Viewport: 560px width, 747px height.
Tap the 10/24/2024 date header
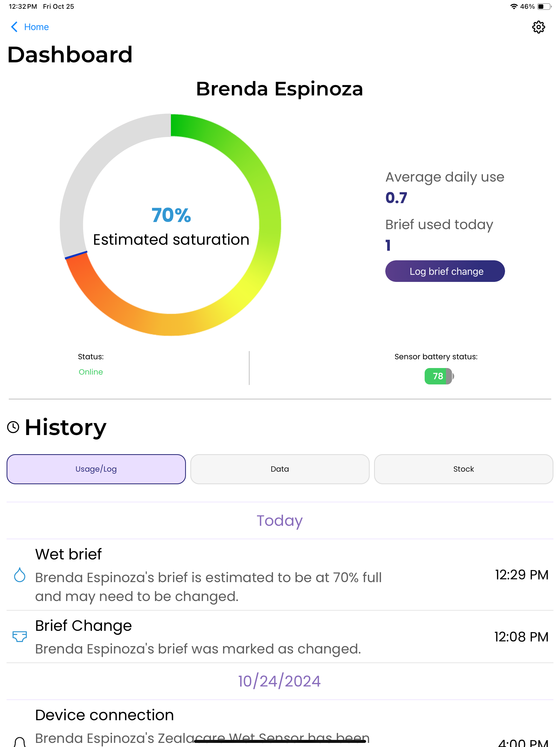279,681
